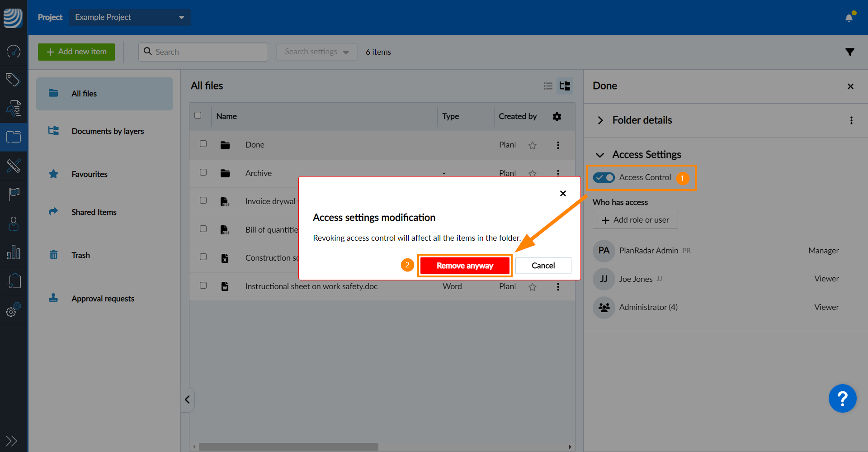Open Folder details three-dot menu
Screen dimensions: 868x452
pyautogui.click(x=851, y=120)
